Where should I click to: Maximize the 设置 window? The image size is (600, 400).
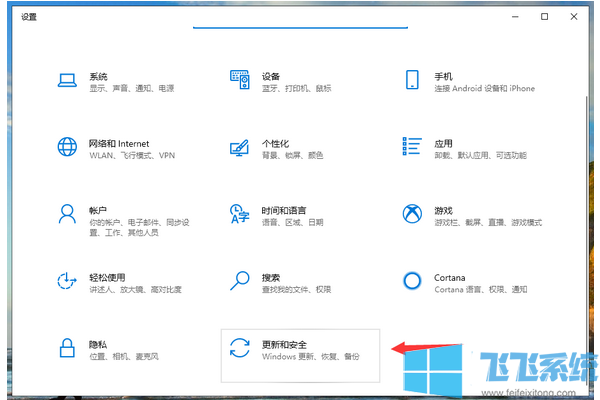(545, 16)
